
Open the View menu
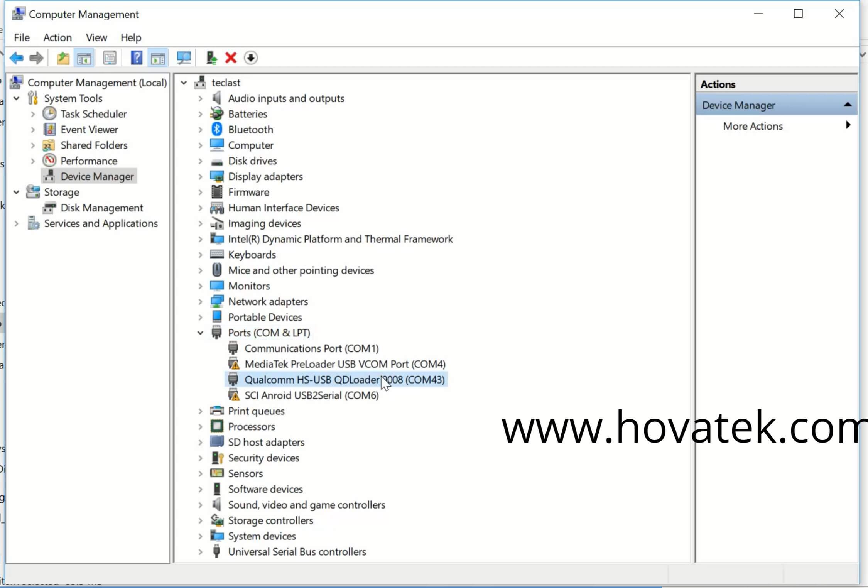96,37
